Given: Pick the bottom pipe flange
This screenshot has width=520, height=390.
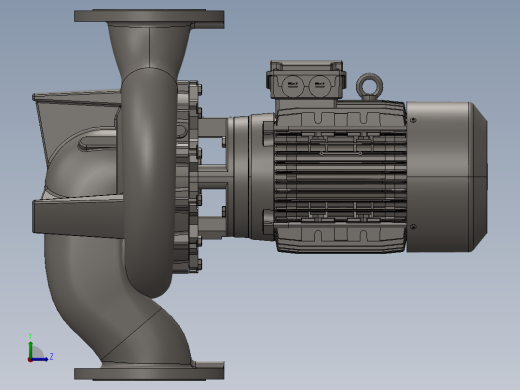Looking at the screenshot, I should coord(149,374).
